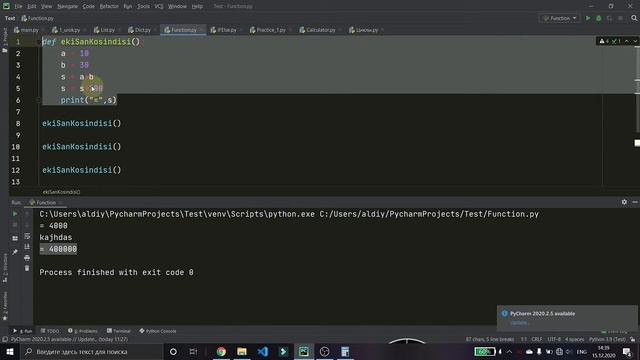Open Run panel settings gear
The height and width of the screenshot is (360, 640).
[624, 202]
